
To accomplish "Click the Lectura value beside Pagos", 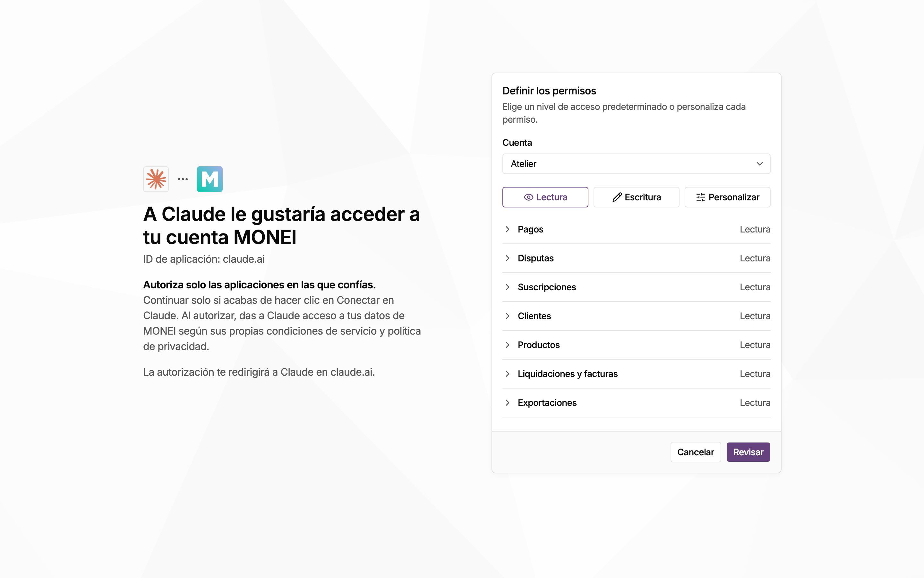I will 755,229.
